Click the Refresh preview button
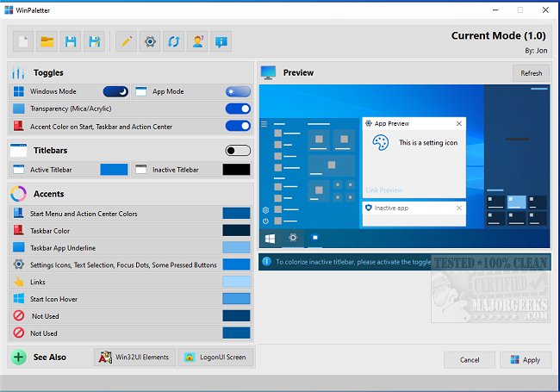Image resolution: width=560 pixels, height=392 pixels. tap(531, 73)
